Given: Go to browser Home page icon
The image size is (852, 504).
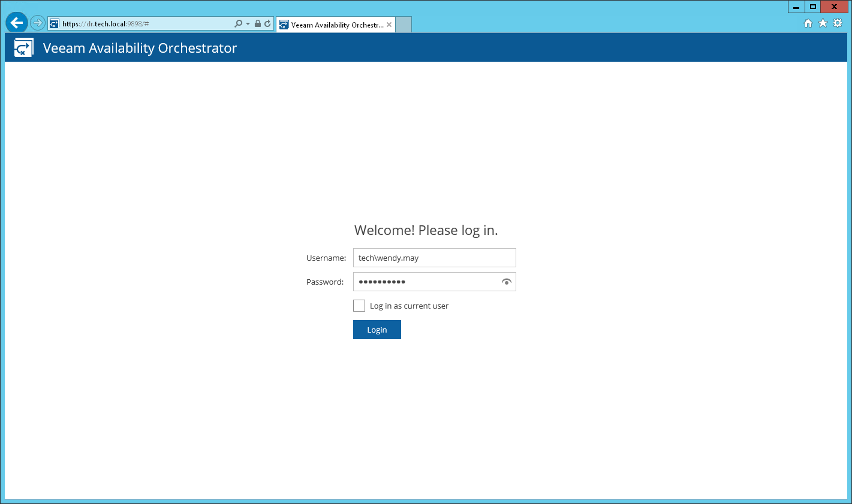Looking at the screenshot, I should (x=808, y=23).
